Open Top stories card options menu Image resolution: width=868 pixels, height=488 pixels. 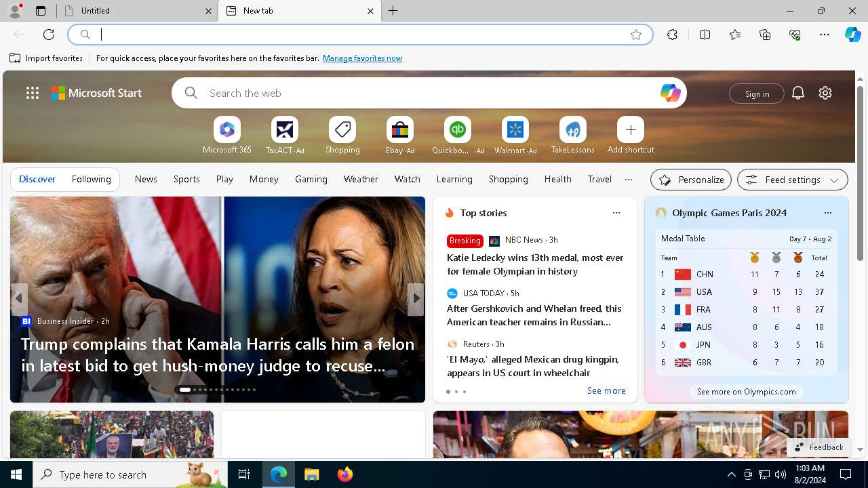[616, 213]
